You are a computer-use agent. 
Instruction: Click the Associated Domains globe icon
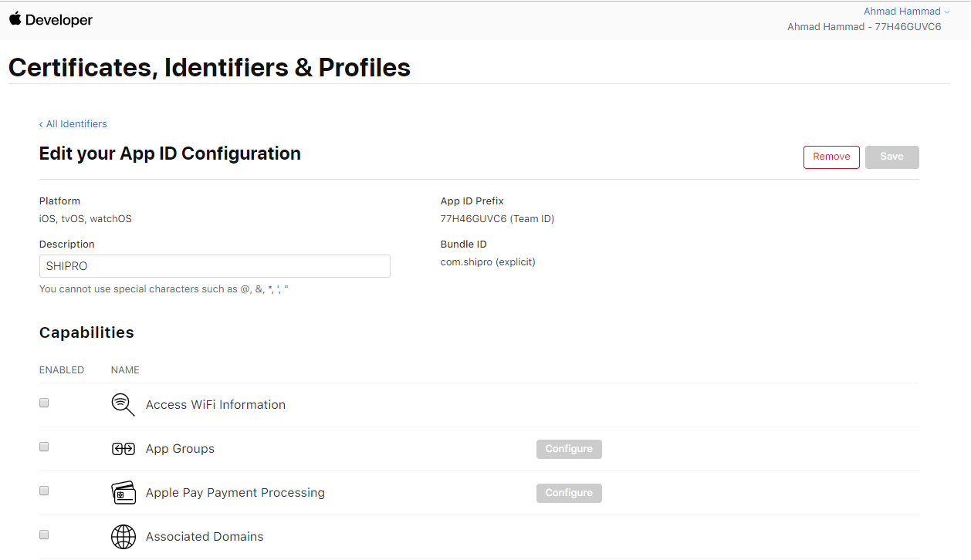click(x=123, y=537)
